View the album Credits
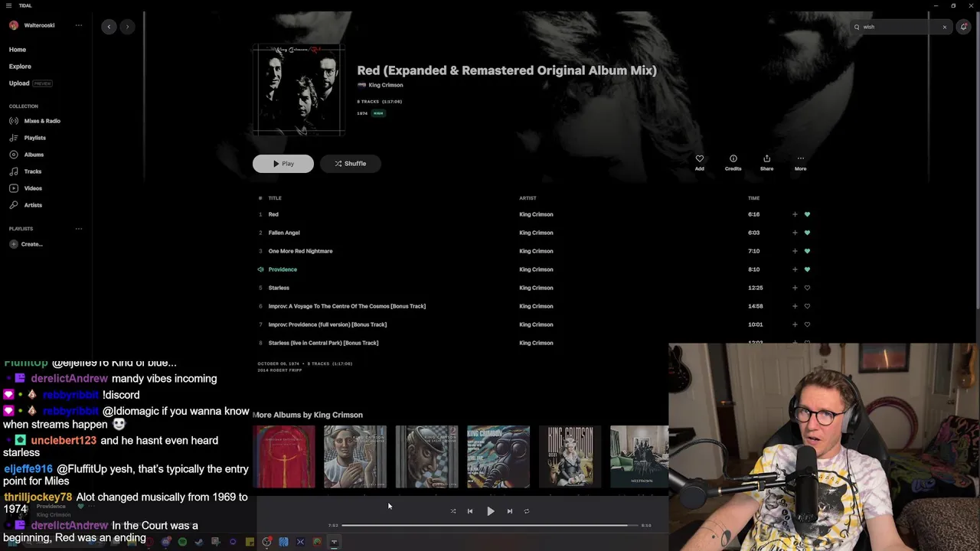Screen dimensions: 980x551 (733, 163)
